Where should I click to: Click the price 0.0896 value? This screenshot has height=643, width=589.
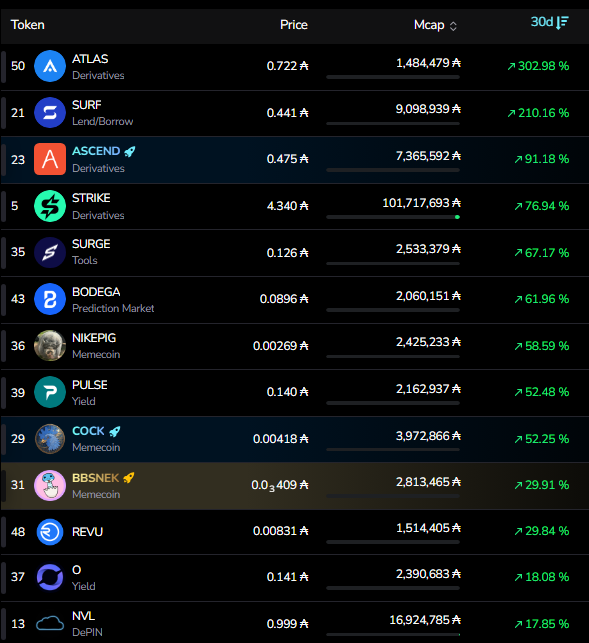tap(284, 299)
